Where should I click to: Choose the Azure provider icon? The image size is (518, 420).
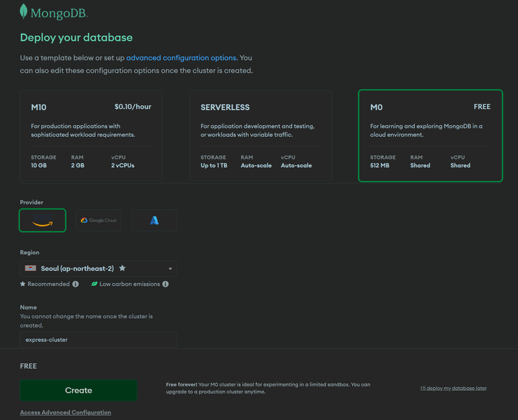pos(154,220)
